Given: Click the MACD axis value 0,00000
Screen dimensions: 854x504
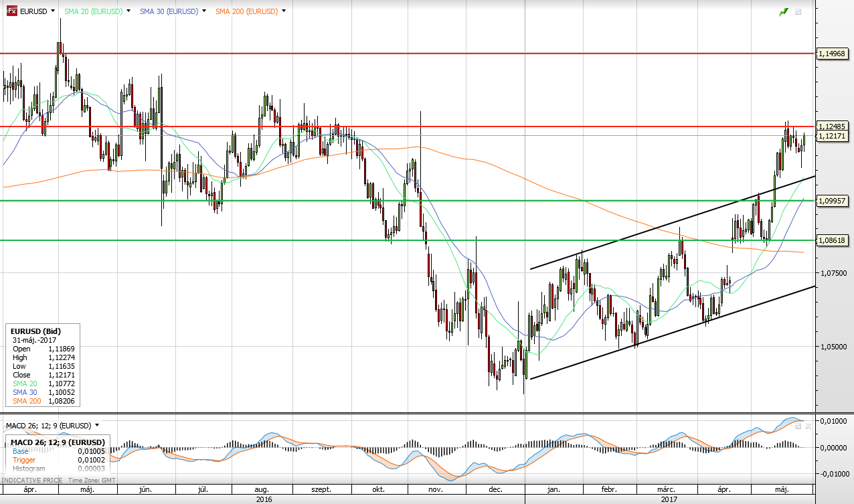Looking at the screenshot, I should tap(833, 447).
